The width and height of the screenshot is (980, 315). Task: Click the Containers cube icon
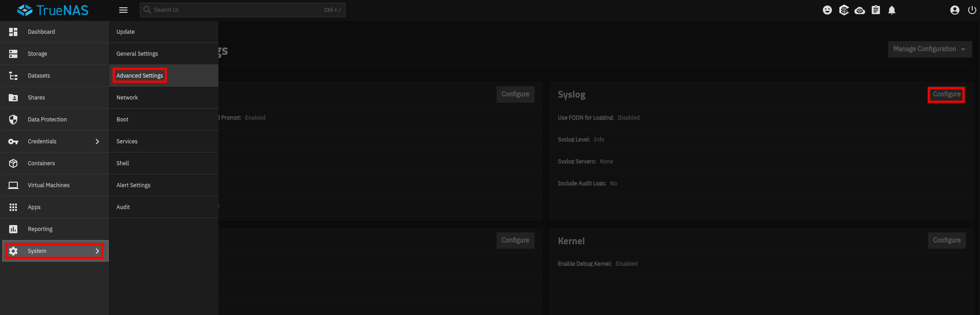(13, 163)
